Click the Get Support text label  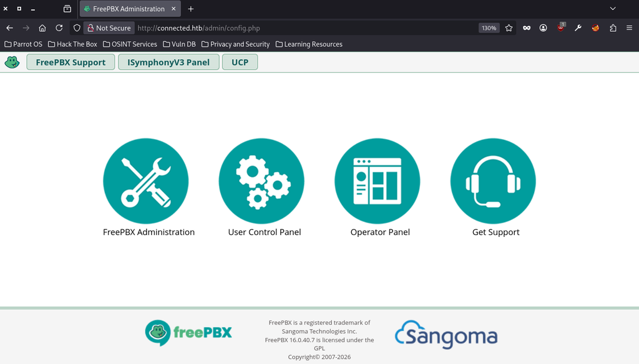[496, 232]
